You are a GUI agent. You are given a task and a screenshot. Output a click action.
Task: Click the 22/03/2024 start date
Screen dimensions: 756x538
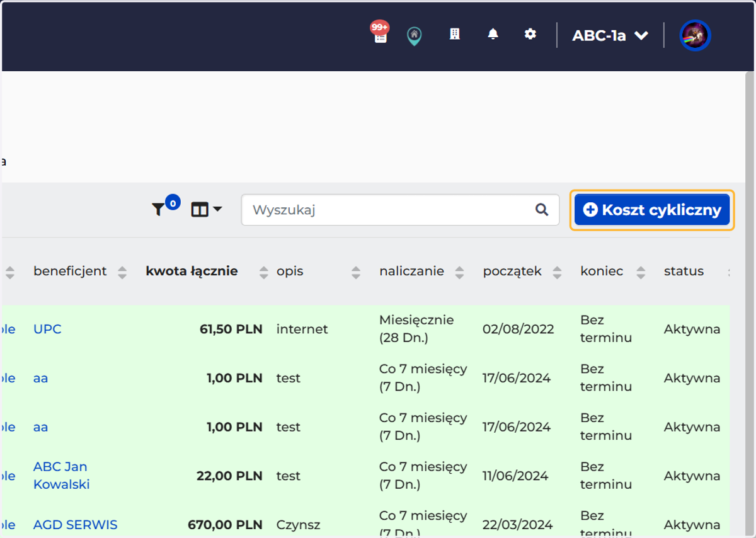tap(517, 525)
